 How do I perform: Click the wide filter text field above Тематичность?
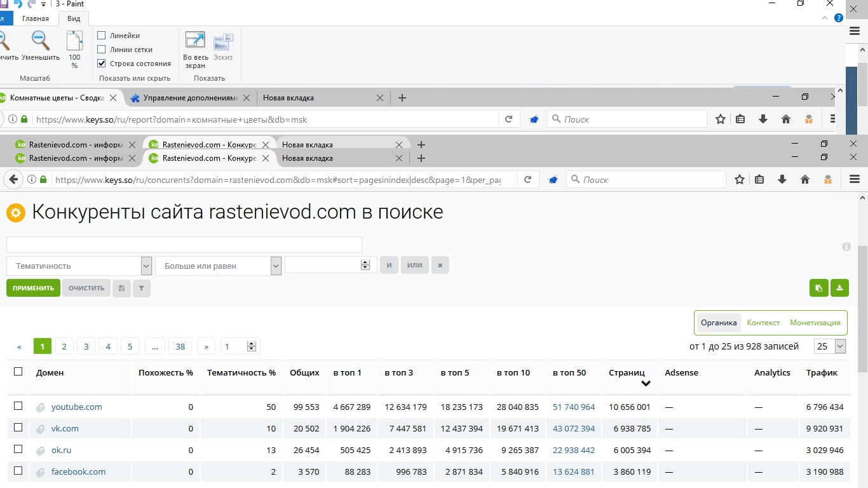pos(184,245)
